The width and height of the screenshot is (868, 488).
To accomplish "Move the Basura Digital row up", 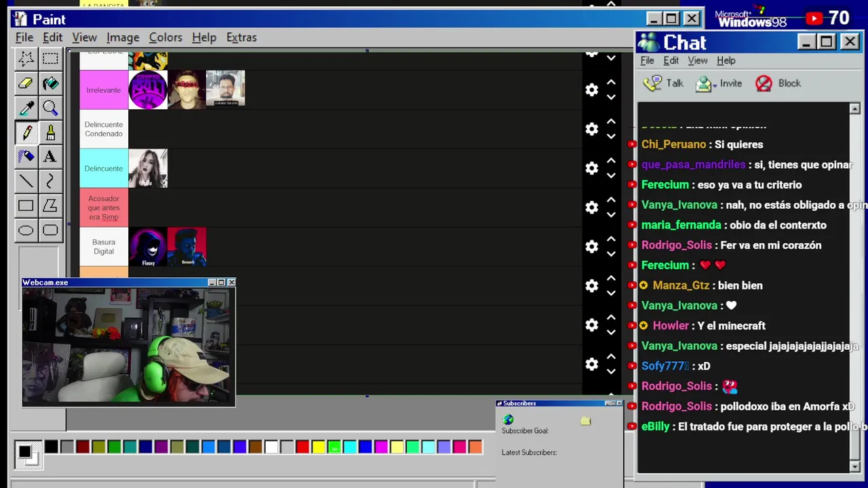I will click(611, 239).
